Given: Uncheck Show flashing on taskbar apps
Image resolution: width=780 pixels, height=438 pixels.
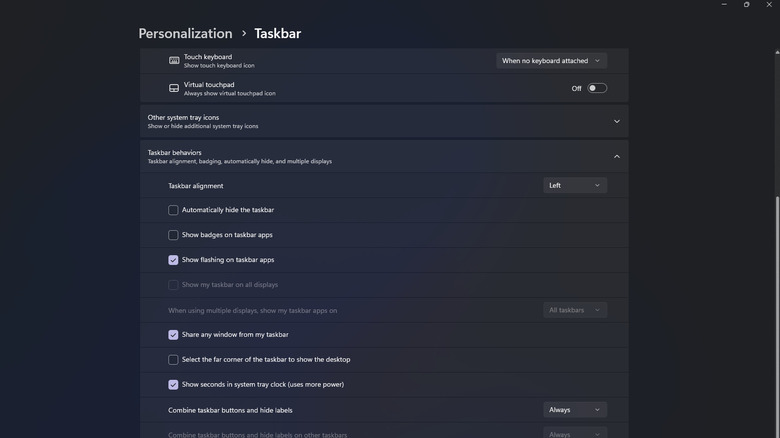Looking at the screenshot, I should (173, 260).
